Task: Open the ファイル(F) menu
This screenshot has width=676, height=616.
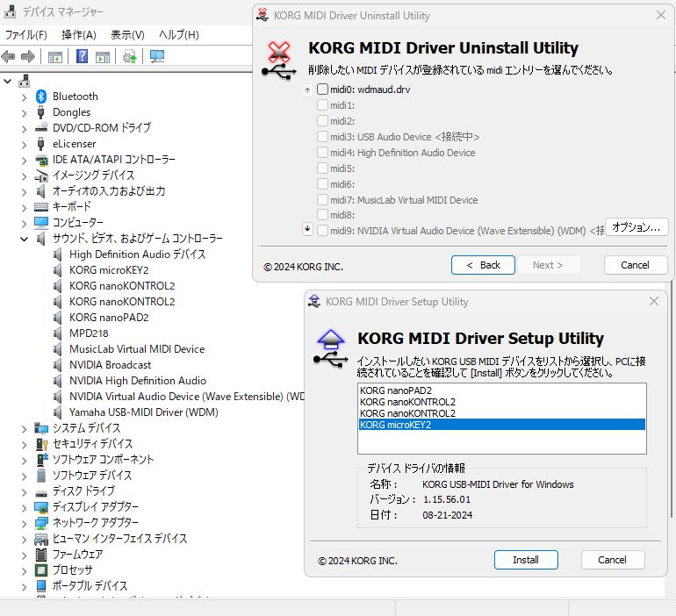Action: tap(25, 34)
